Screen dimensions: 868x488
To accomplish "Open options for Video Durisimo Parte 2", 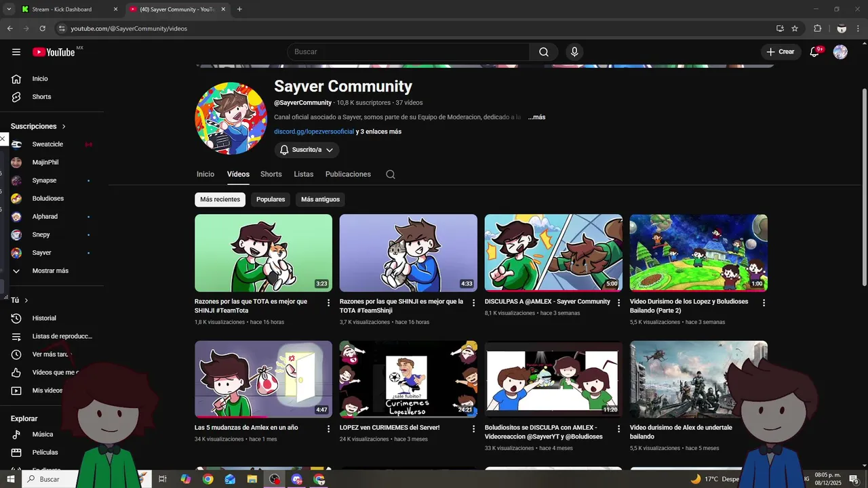I will 764,303.
